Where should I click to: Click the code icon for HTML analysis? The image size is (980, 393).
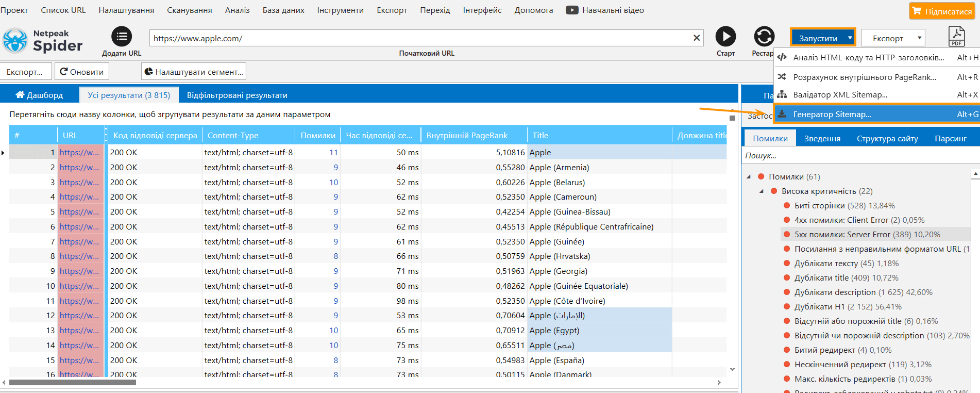(x=782, y=57)
